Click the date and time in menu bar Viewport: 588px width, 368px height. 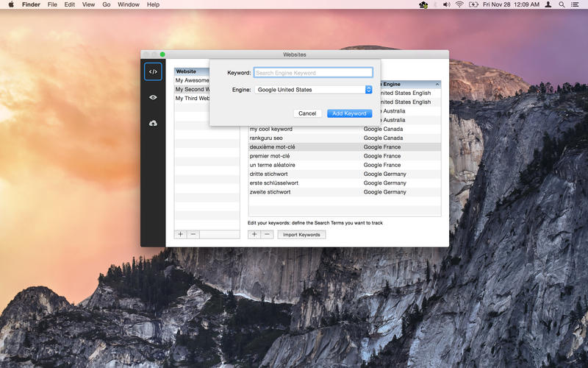pyautogui.click(x=511, y=4)
